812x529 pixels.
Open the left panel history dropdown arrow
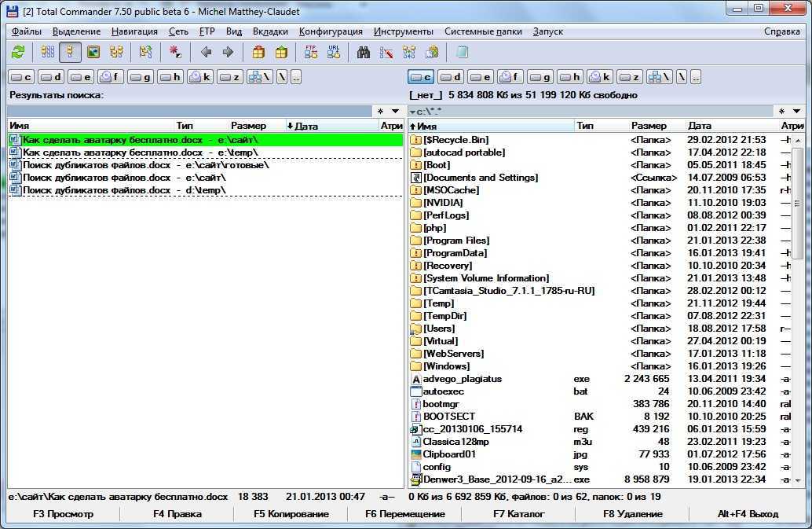point(395,111)
